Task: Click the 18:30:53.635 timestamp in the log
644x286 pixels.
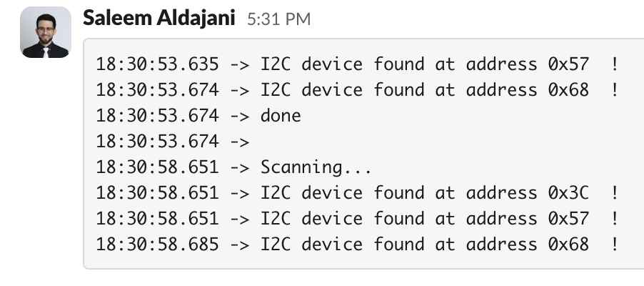Action: tap(157, 64)
